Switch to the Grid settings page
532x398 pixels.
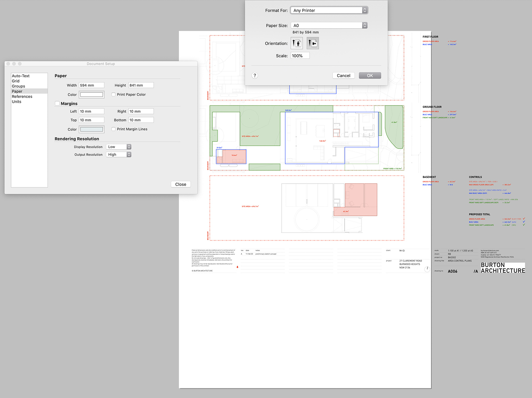click(16, 81)
